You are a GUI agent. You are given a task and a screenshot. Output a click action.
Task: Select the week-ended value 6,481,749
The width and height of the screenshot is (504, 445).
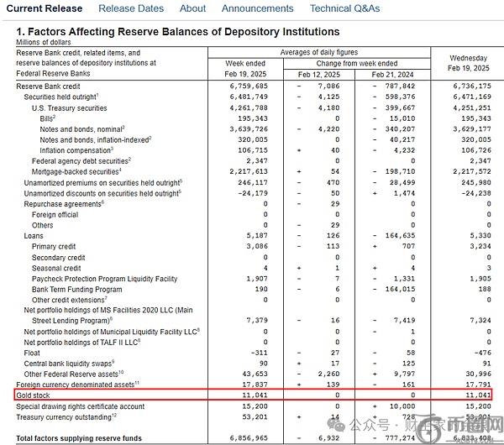[249, 97]
